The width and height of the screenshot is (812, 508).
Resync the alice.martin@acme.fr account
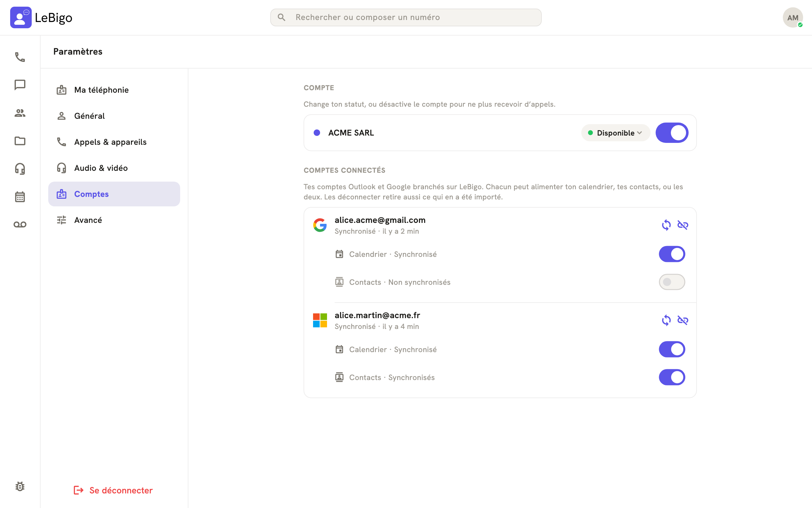(x=666, y=321)
